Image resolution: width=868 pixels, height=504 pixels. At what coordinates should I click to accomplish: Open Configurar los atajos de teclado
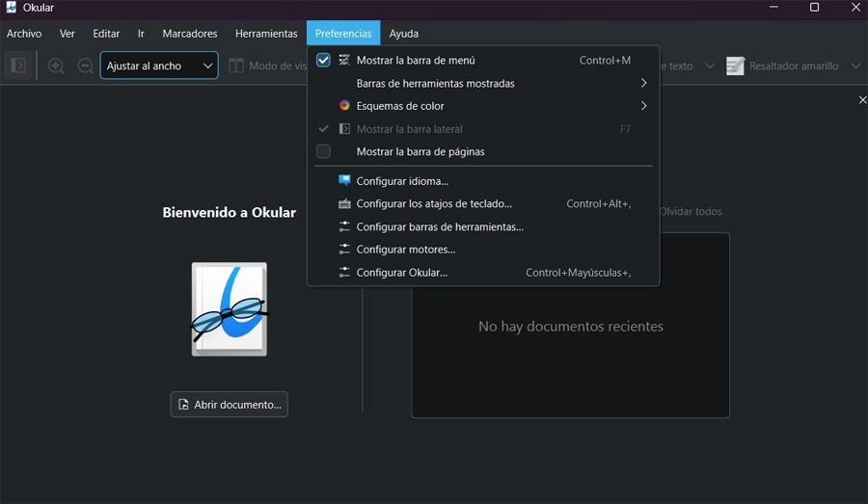(x=483, y=203)
